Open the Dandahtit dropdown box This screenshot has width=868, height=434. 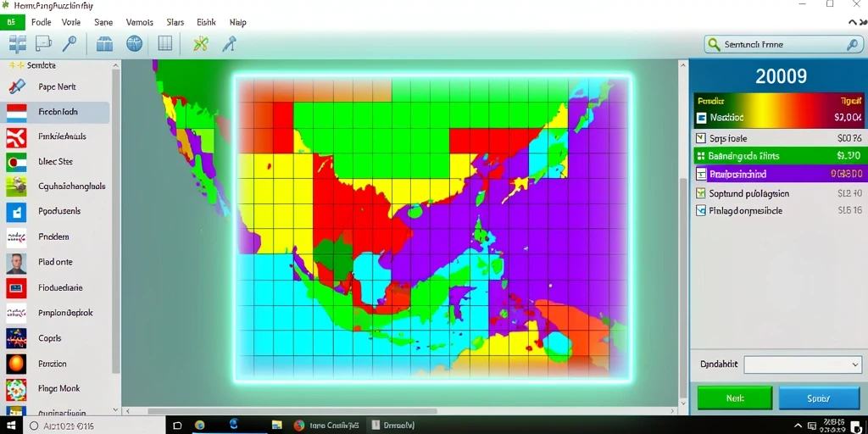pyautogui.click(x=803, y=364)
